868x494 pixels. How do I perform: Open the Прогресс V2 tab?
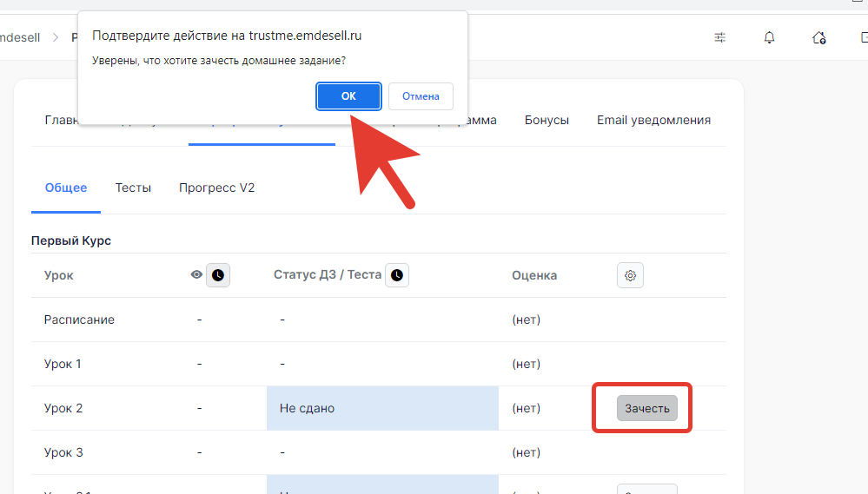216,188
